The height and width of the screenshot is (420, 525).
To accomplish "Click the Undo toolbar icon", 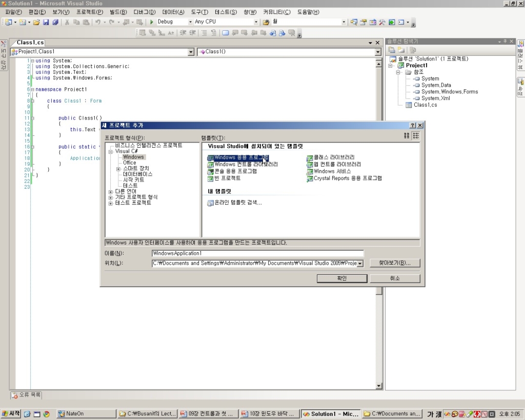I will 98,22.
